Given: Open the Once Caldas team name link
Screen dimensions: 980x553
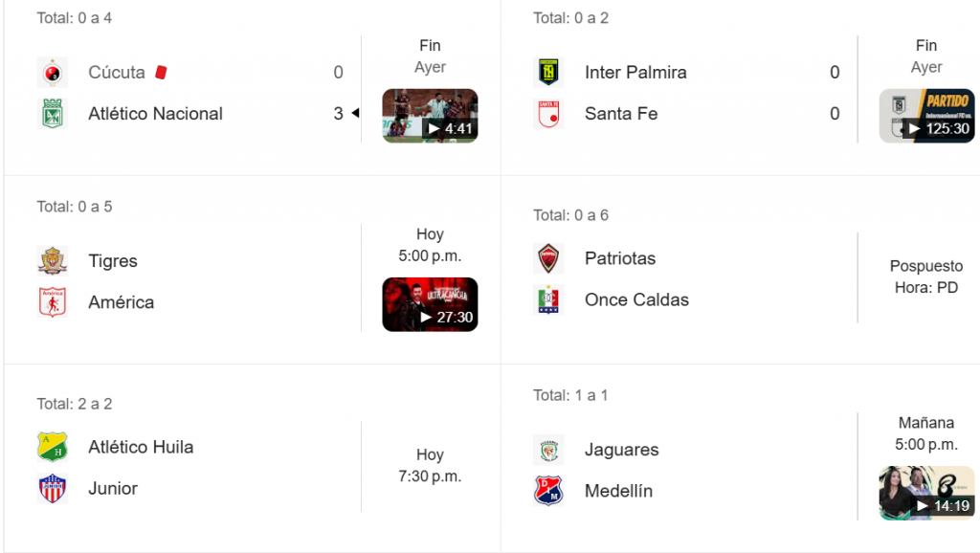Looking at the screenshot, I should coord(636,299).
